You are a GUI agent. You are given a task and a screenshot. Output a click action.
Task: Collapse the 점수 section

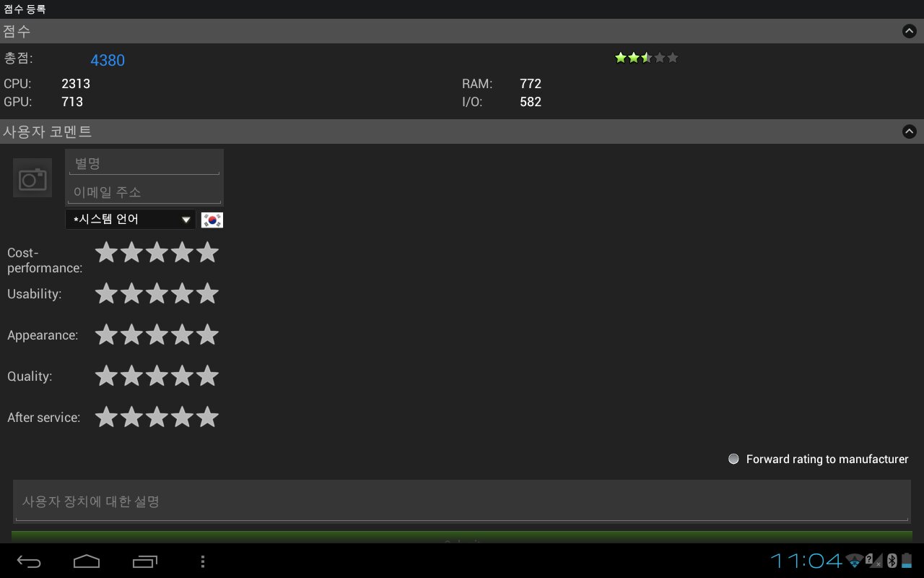coord(909,31)
